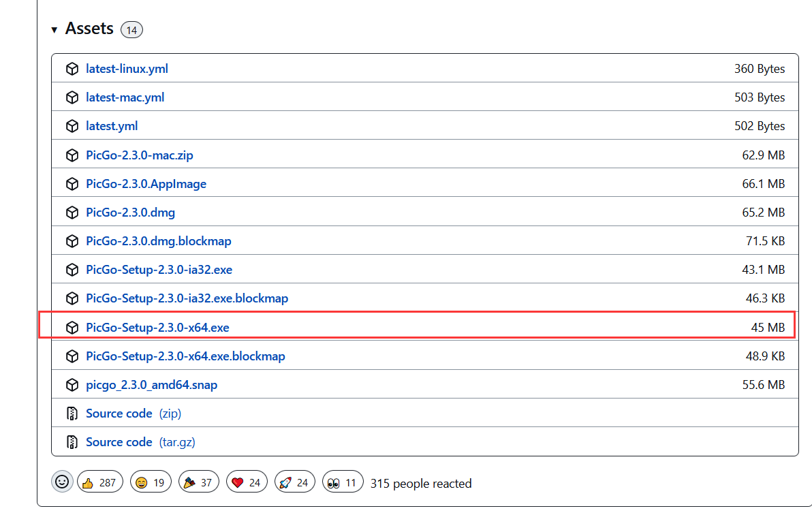Open the smiley add-reaction picker
Viewport: 812px width, 515px height.
pyautogui.click(x=62, y=482)
